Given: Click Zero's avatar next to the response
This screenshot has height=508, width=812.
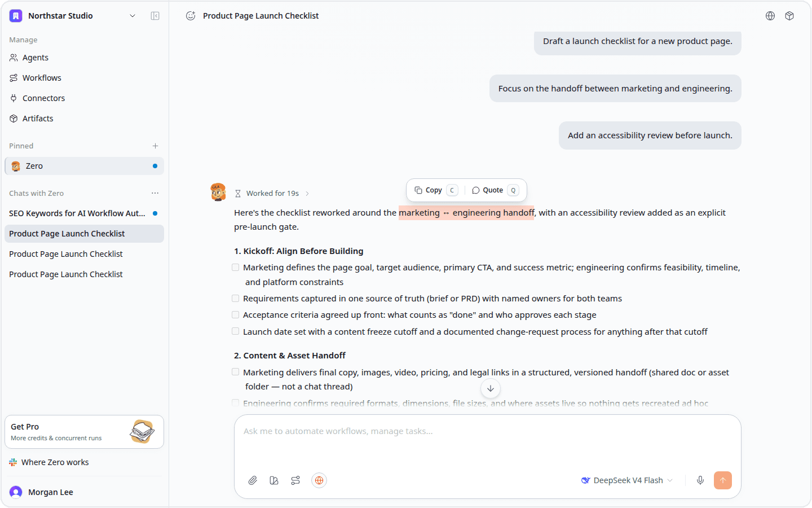Looking at the screenshot, I should tap(218, 192).
